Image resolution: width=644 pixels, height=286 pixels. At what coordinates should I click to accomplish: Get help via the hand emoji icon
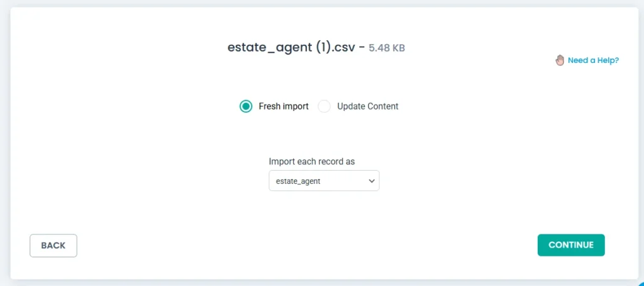pos(560,60)
